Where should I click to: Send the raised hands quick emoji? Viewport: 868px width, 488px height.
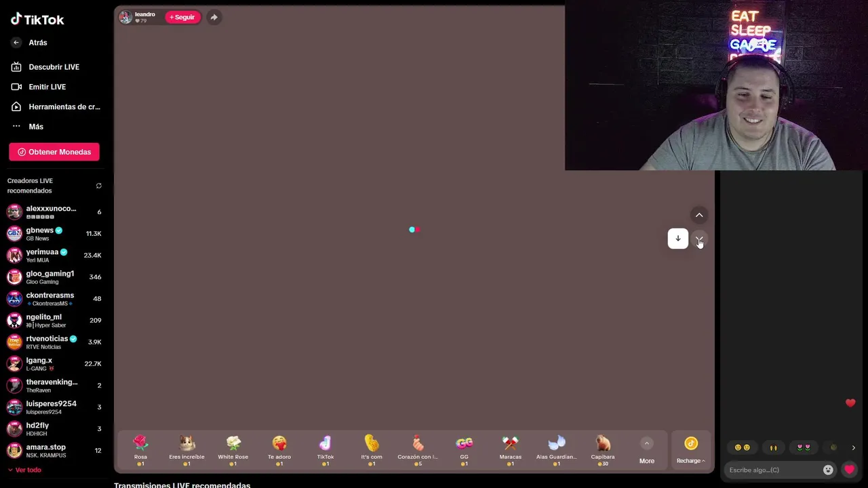773,447
